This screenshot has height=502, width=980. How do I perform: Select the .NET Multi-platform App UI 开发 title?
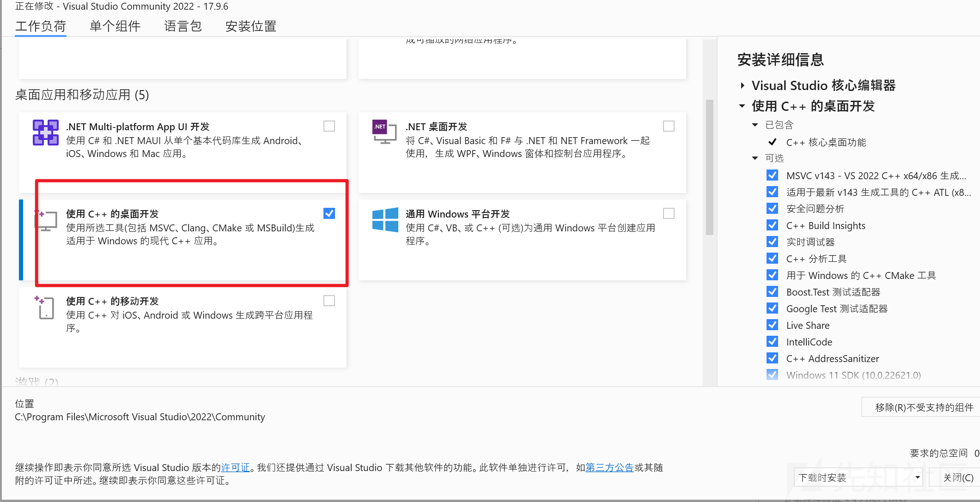pos(138,127)
